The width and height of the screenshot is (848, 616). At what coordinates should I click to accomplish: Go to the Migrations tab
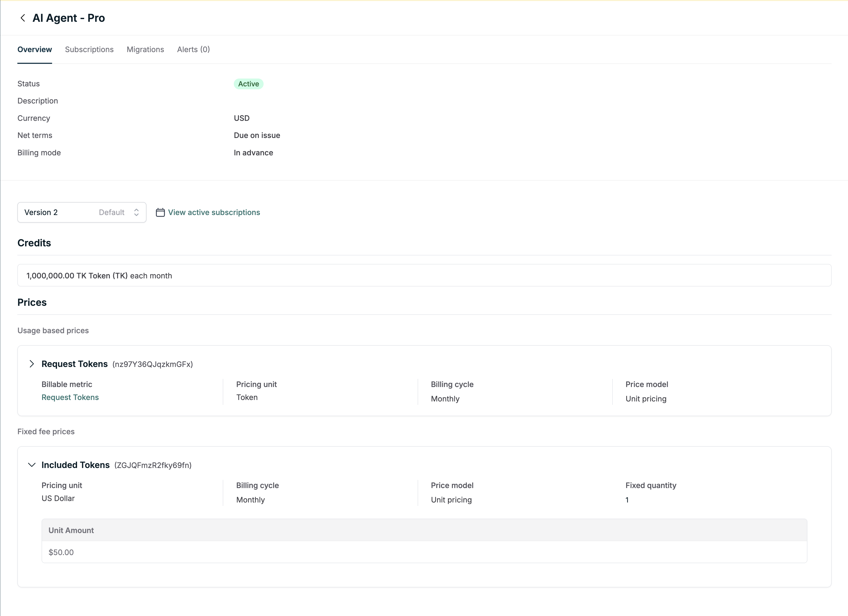[145, 49]
